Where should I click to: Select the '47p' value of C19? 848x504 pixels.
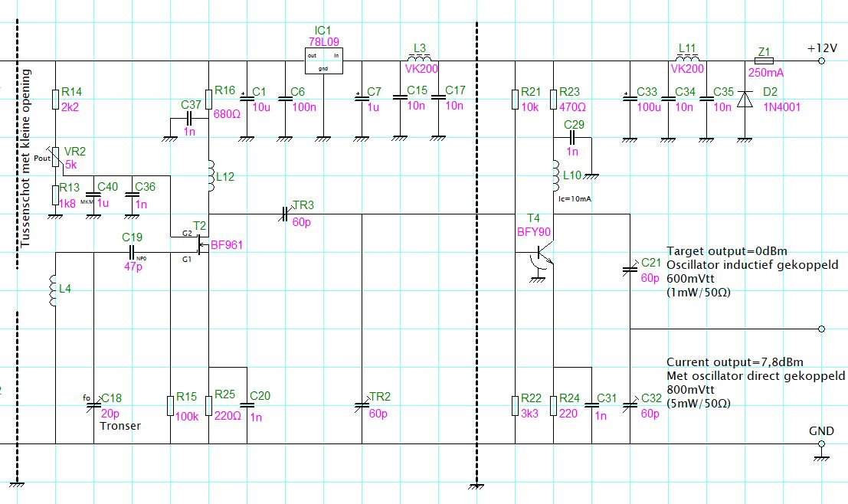(133, 266)
